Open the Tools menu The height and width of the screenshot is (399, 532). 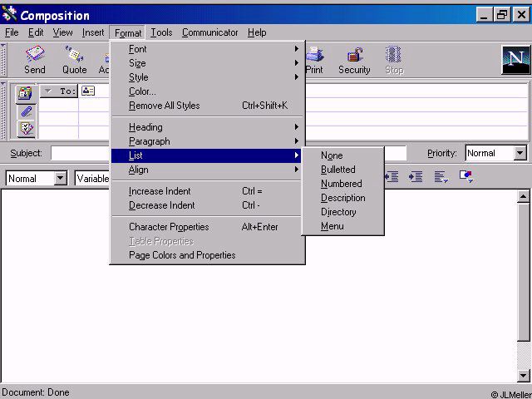tap(161, 32)
